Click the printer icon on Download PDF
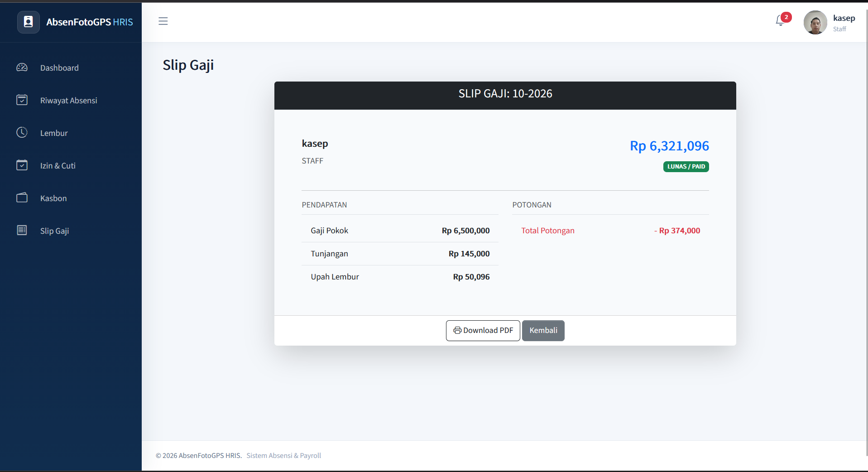The width and height of the screenshot is (868, 472). pyautogui.click(x=457, y=331)
